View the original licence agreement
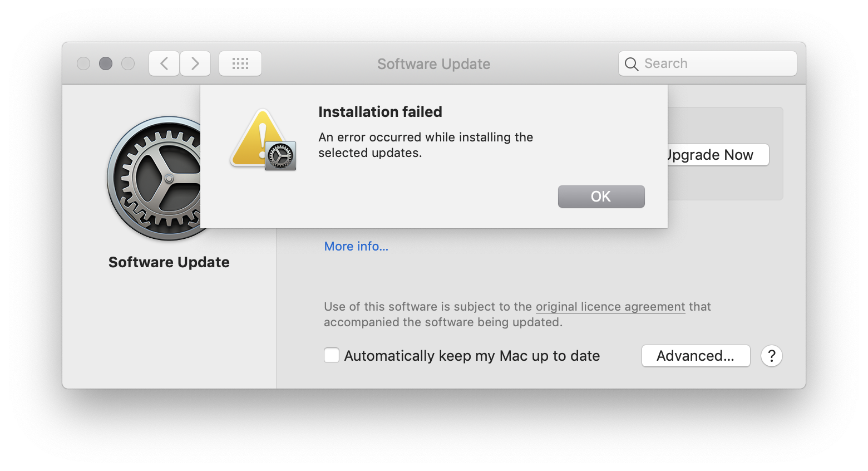The width and height of the screenshot is (868, 471). (610, 306)
